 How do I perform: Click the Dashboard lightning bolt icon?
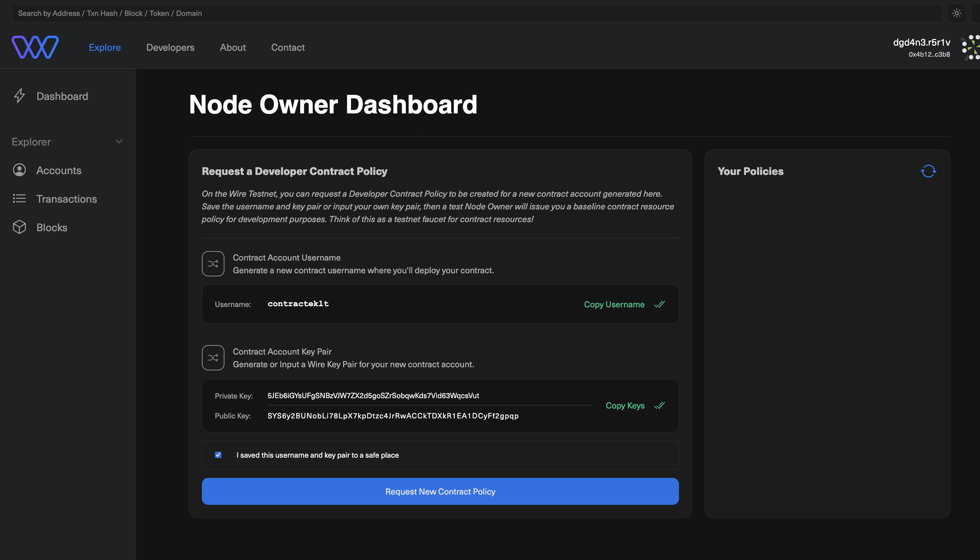tap(19, 96)
